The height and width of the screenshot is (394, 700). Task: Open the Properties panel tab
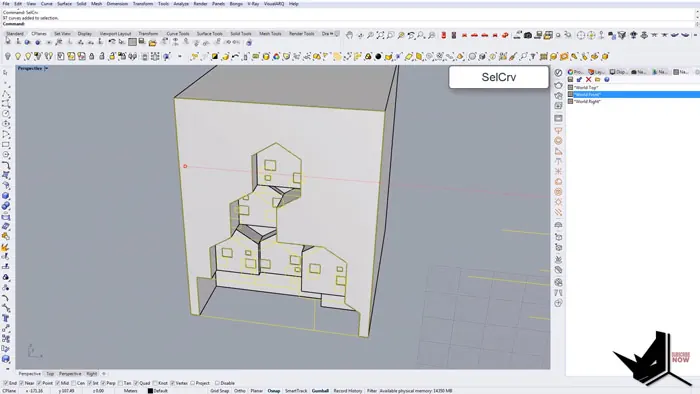pos(575,72)
